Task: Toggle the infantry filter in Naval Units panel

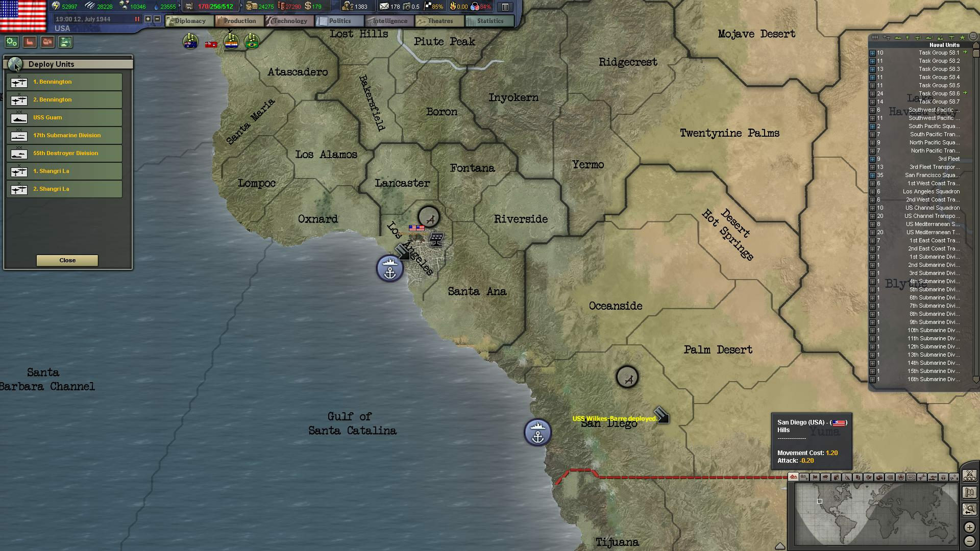Action: click(x=875, y=38)
